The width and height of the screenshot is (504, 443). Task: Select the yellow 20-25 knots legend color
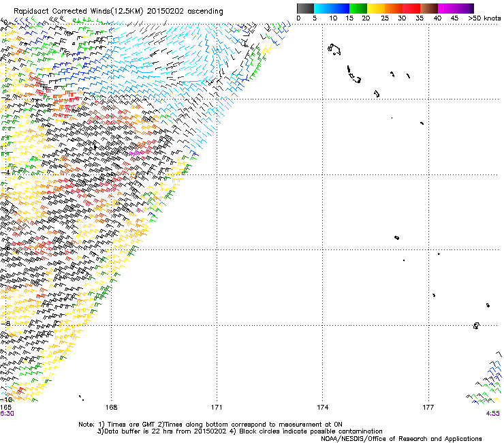pos(376,8)
